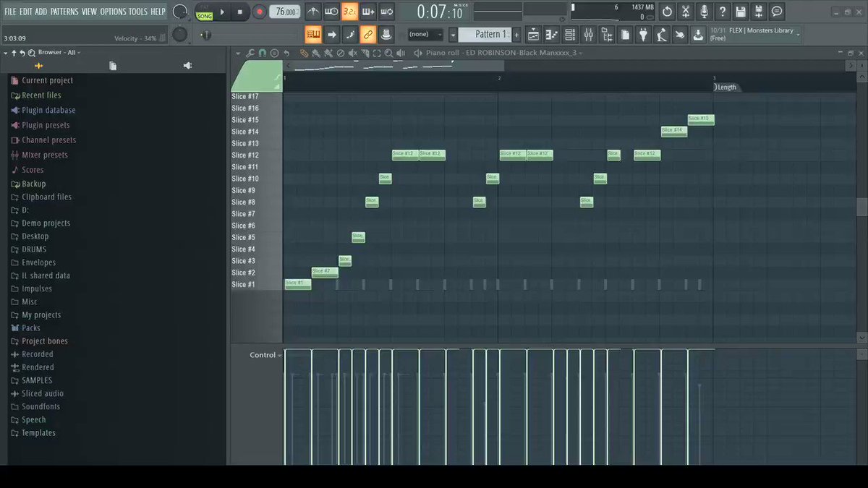Image resolution: width=868 pixels, height=488 pixels.
Task: Expand the Plugin database folder
Action: [43, 110]
